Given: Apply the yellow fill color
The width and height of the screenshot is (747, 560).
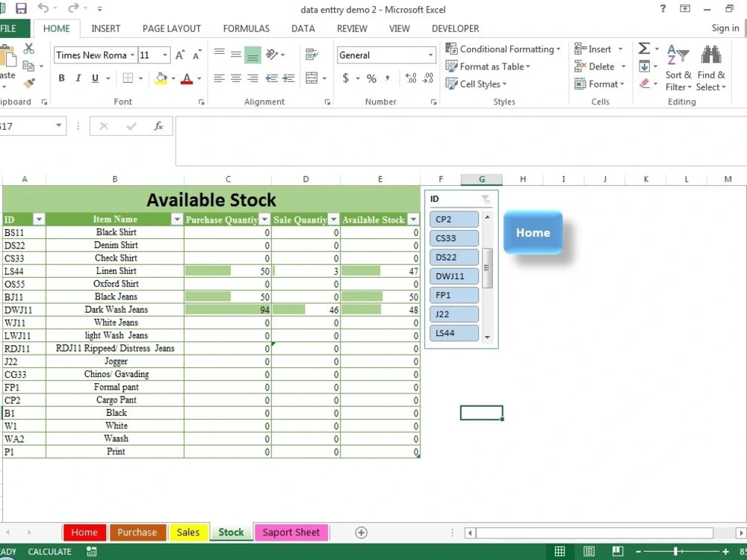Looking at the screenshot, I should coord(161,78).
